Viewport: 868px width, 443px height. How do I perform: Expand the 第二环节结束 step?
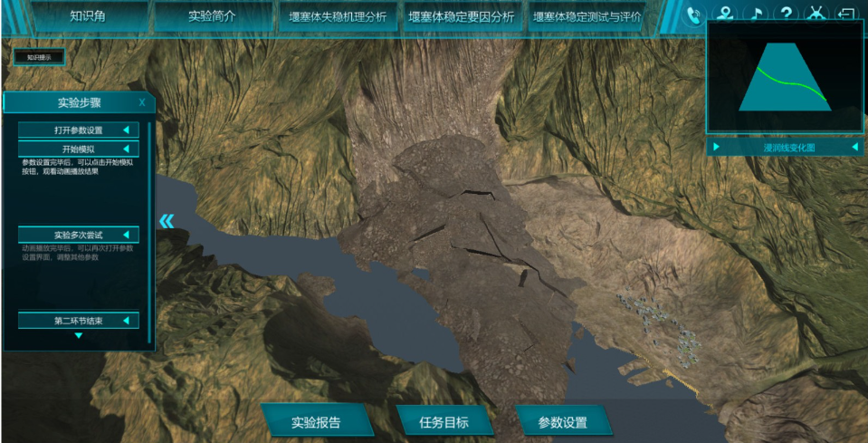[x=79, y=320]
